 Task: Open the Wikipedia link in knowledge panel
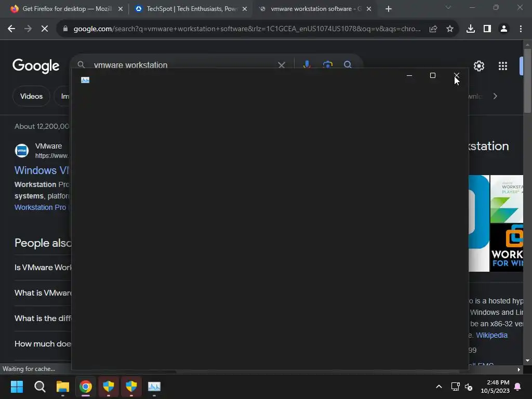tap(491, 335)
